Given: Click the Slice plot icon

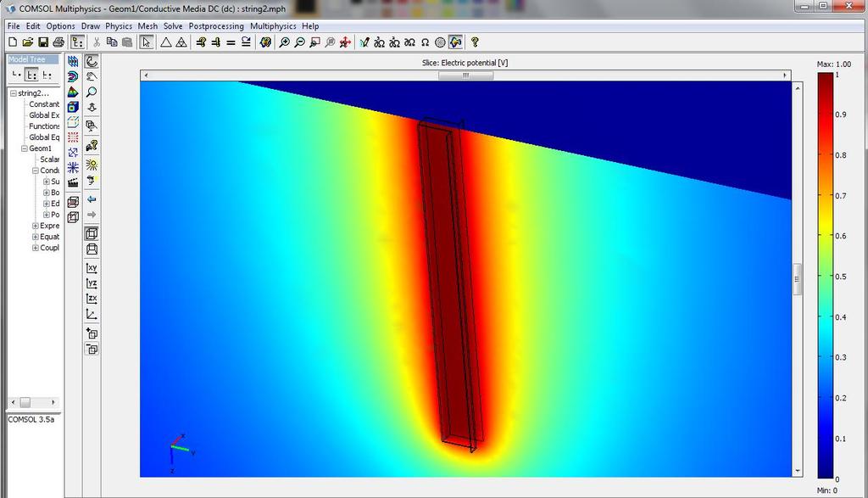Looking at the screenshot, I should click(x=73, y=61).
